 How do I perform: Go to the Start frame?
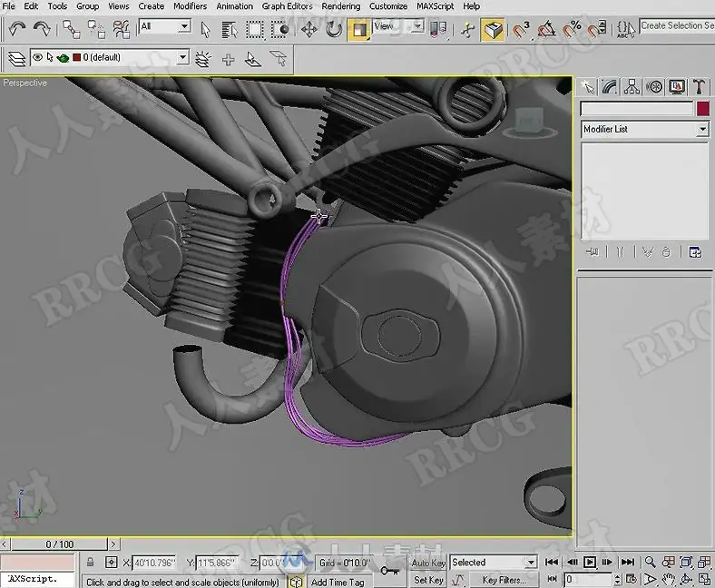(x=552, y=562)
